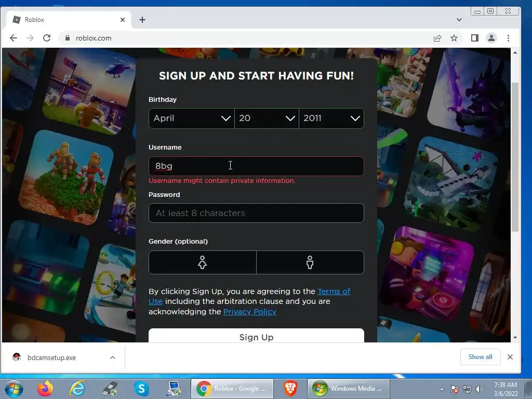Share this page via share icon
This screenshot has width=532, height=399.
[x=437, y=38]
